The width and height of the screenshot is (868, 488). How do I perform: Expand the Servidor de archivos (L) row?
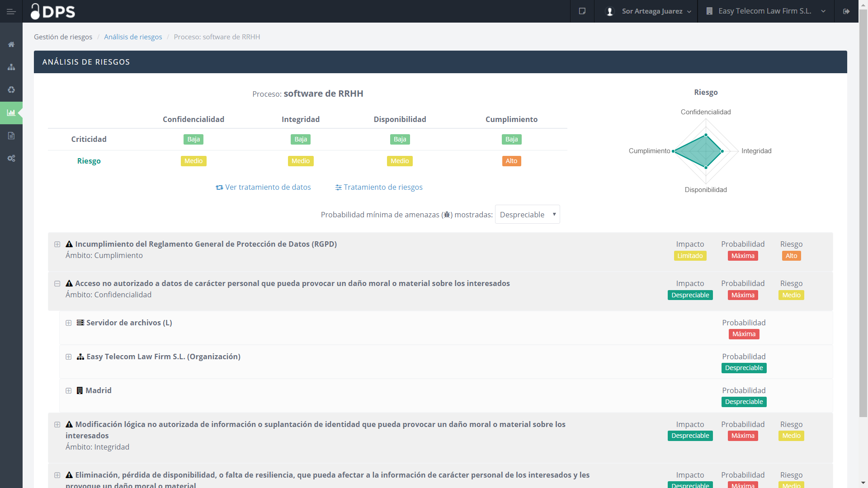click(x=69, y=322)
